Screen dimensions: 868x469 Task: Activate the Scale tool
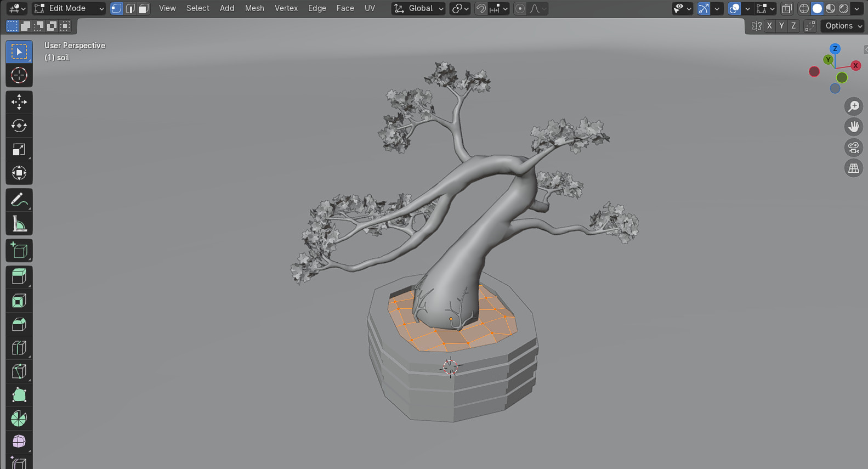19,149
